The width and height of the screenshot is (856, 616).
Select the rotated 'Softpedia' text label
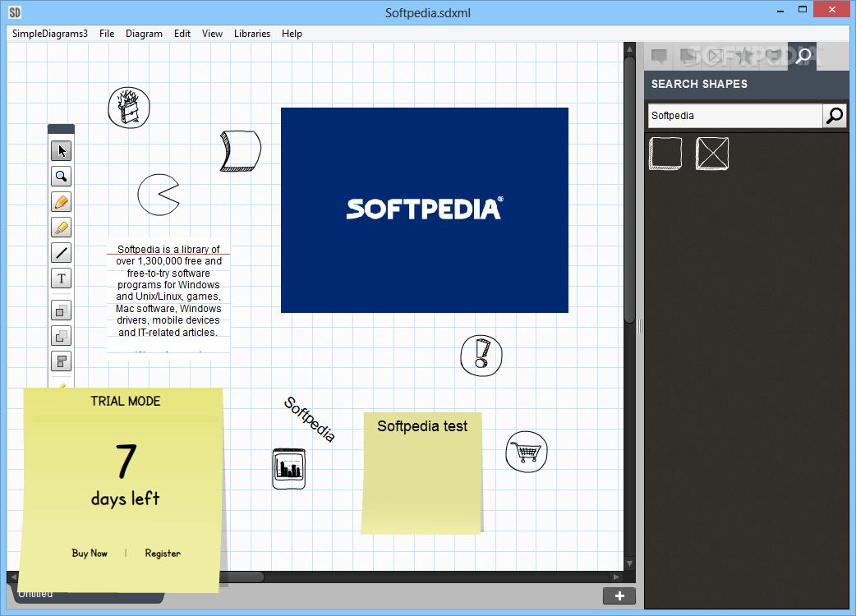point(310,419)
